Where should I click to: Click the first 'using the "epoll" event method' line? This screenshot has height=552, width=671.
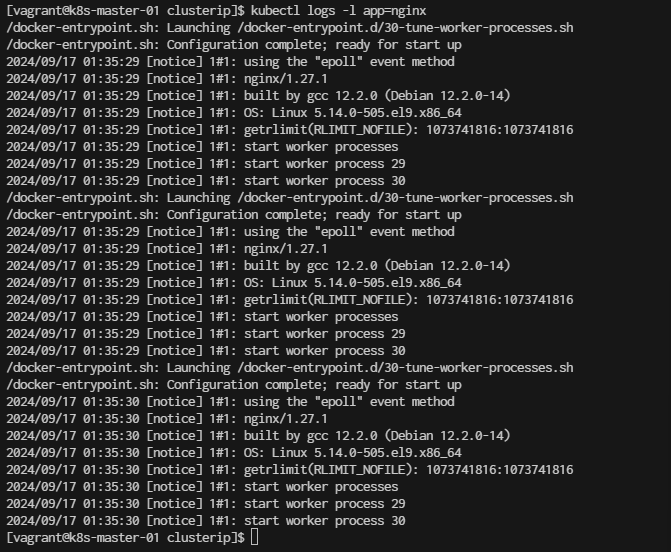pyautogui.click(x=230, y=62)
